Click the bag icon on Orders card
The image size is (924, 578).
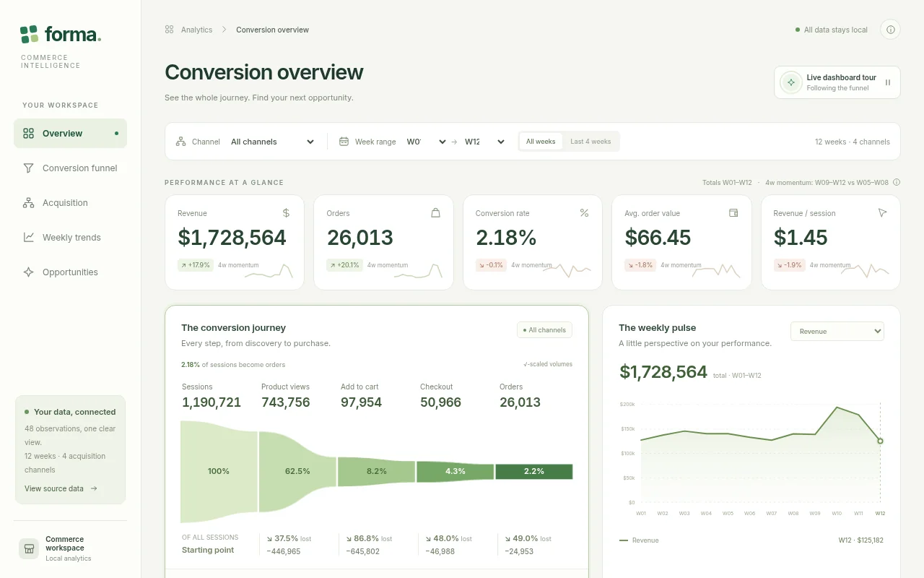pyautogui.click(x=435, y=213)
